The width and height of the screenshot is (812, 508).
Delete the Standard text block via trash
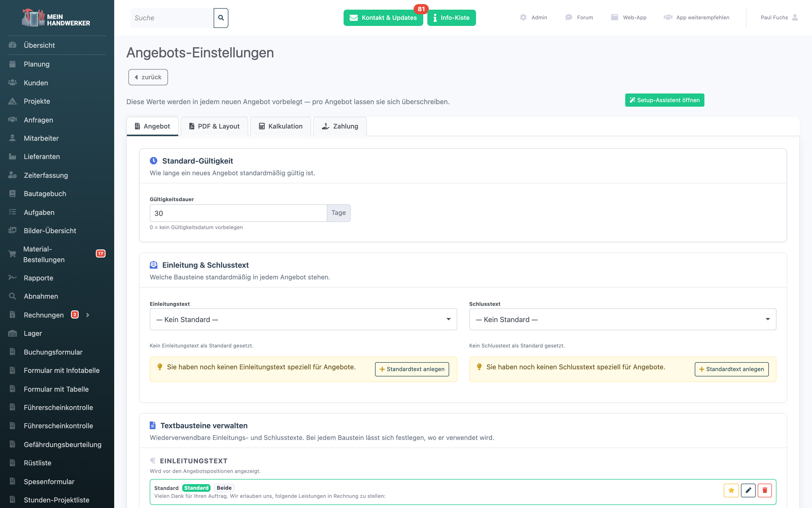click(765, 490)
